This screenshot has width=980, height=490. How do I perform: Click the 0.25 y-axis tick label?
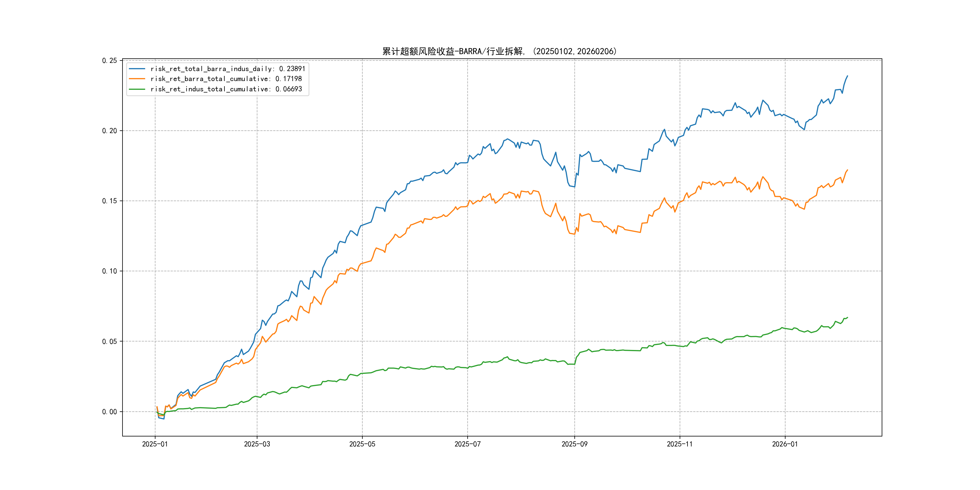[109, 60]
